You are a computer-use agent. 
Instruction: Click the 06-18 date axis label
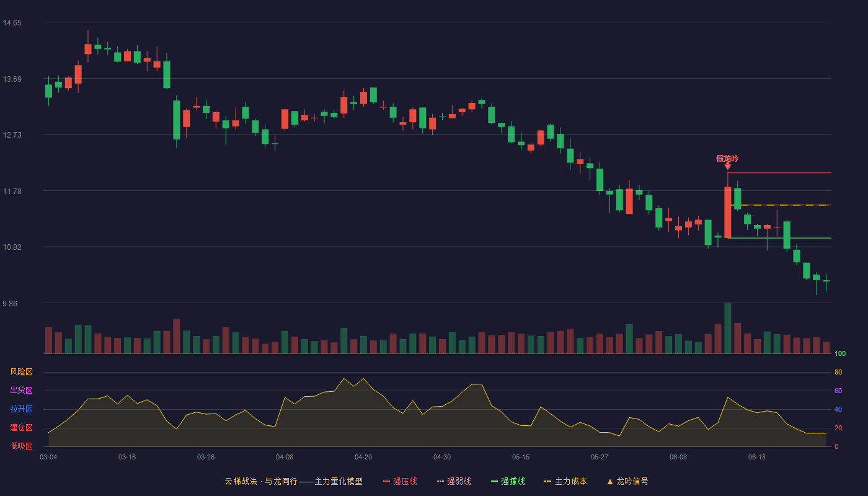tap(757, 457)
